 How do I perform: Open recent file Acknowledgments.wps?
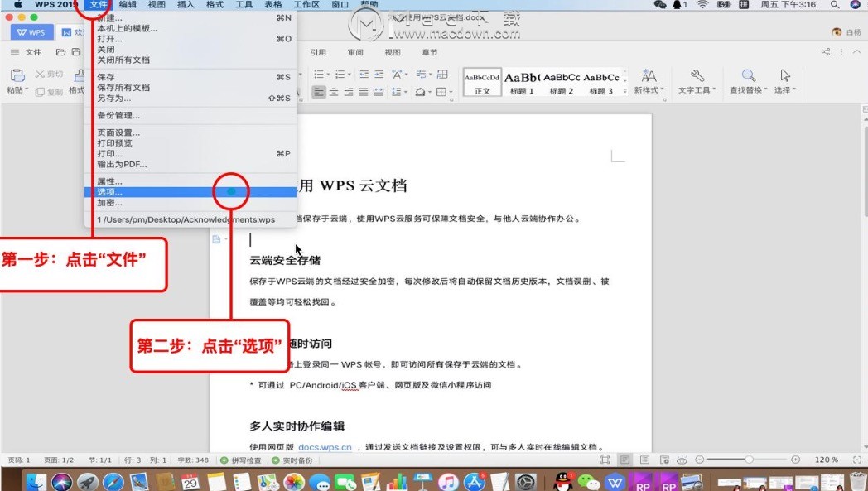pos(190,219)
